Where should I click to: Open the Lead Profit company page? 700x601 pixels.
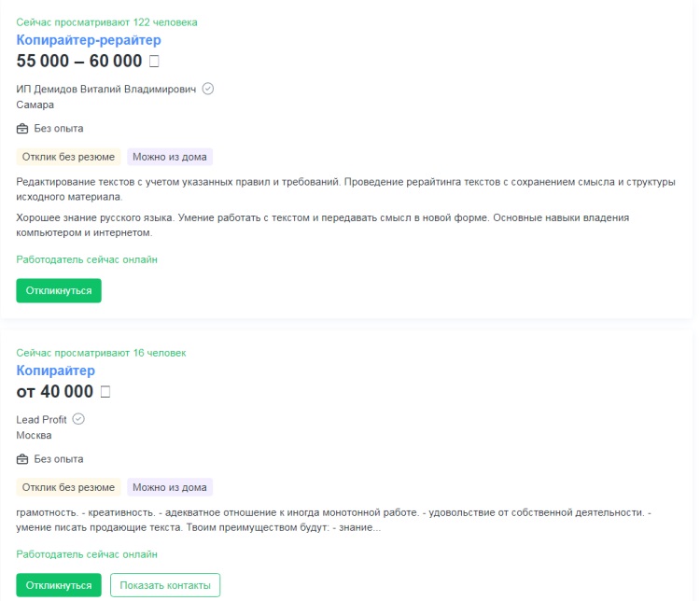[x=42, y=420]
